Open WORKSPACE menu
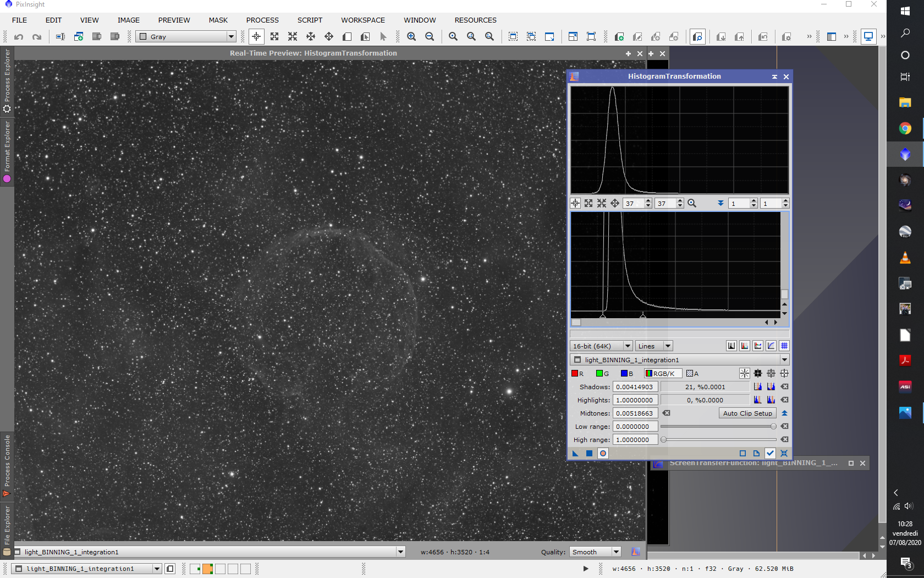This screenshot has height=578, width=924. pos(363,20)
